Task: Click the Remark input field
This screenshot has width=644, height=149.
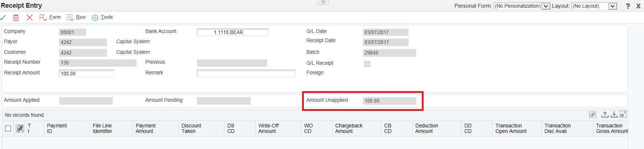Action: point(246,74)
